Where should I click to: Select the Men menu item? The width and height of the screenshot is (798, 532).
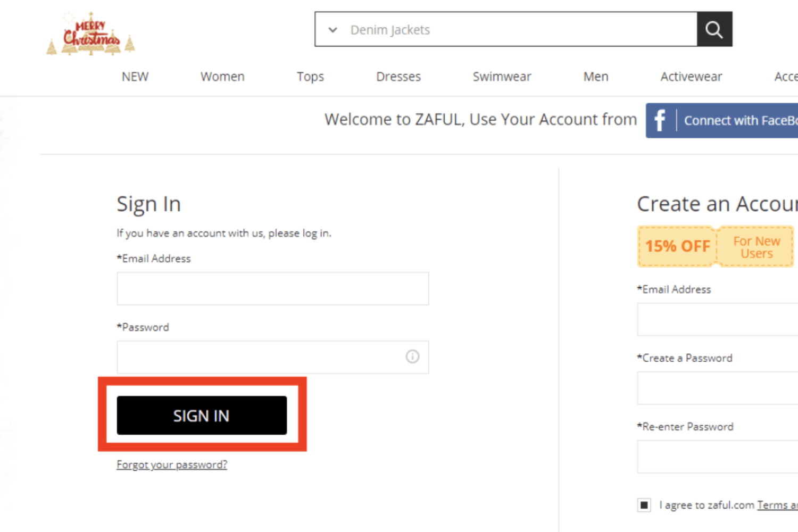[x=595, y=76]
